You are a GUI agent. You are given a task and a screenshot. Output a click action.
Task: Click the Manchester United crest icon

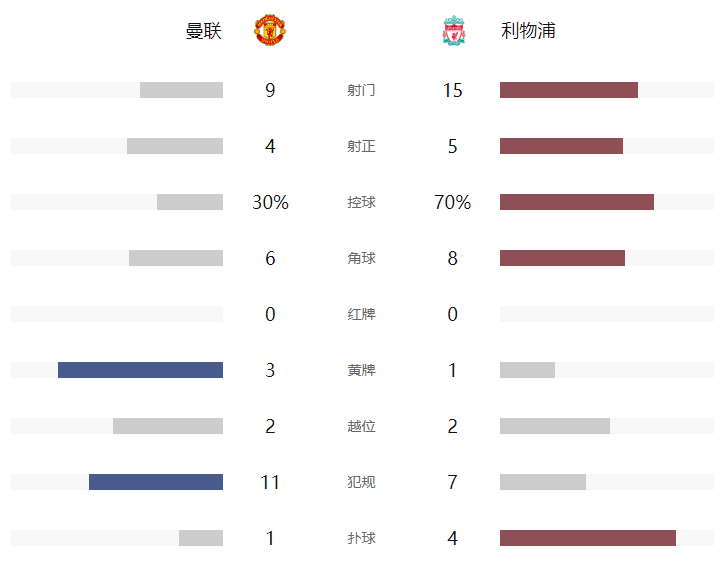[270, 31]
